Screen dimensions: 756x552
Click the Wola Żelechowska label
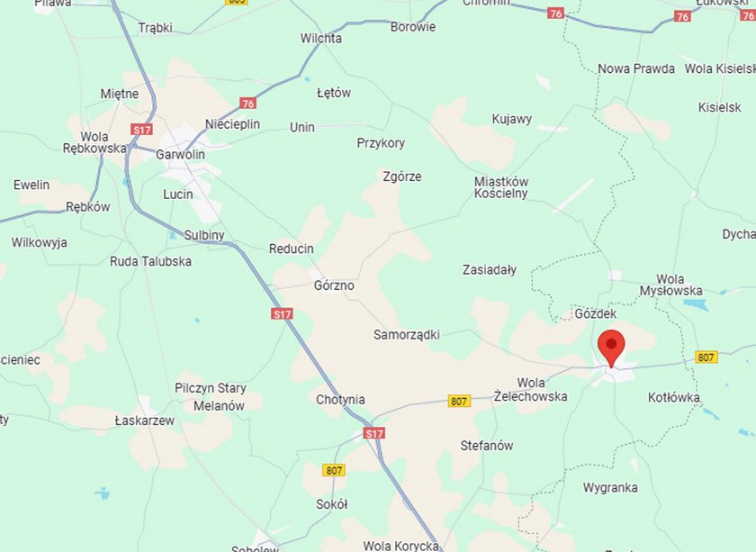pyautogui.click(x=531, y=390)
